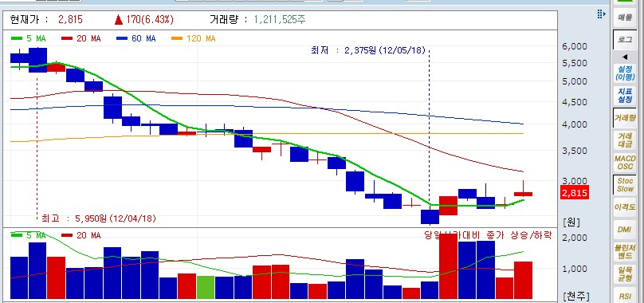
Task: Show the DMI indicator
Action: pyautogui.click(x=625, y=229)
